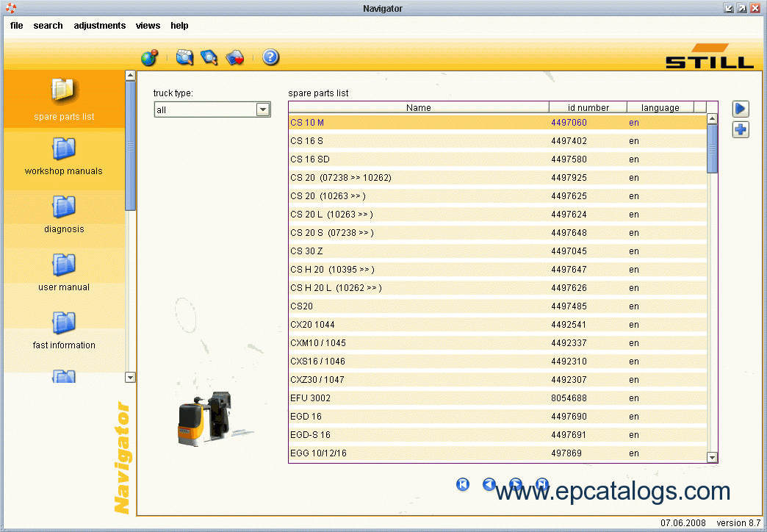767x532 pixels.
Task: Select row CXS16 / 1046
Action: pos(497,362)
